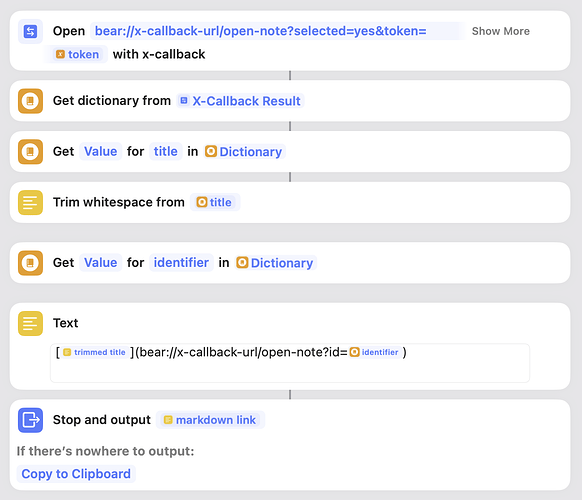Select the token variable in the Open action
Image resolution: width=582 pixels, height=500 pixels.
[78, 54]
